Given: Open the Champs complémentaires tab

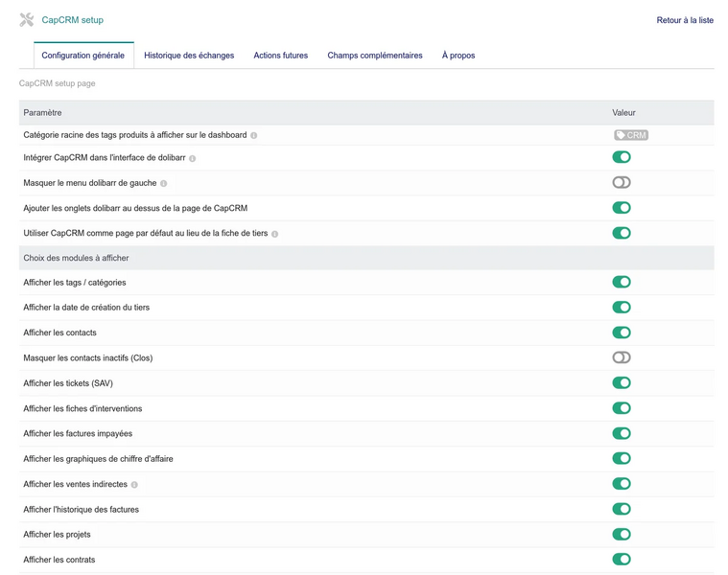Looking at the screenshot, I should coord(375,56).
